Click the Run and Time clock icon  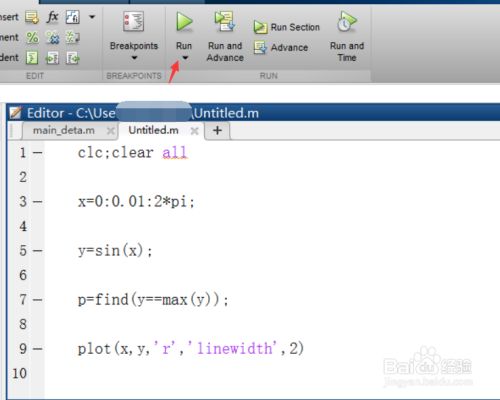[x=346, y=21]
